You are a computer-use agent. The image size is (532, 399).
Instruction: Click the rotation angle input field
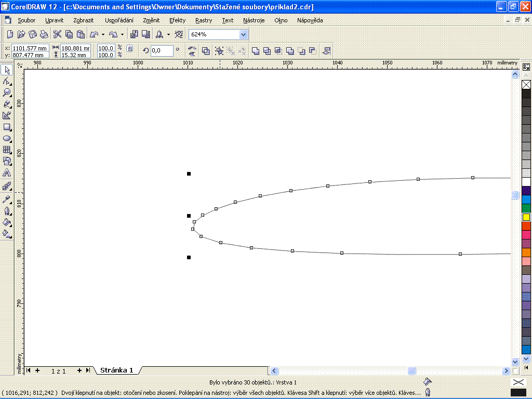click(162, 51)
